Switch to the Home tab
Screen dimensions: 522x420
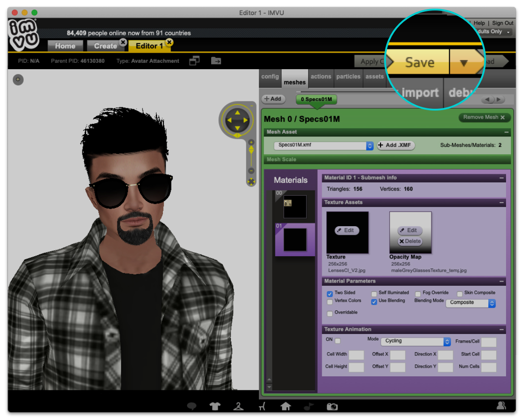tap(65, 46)
